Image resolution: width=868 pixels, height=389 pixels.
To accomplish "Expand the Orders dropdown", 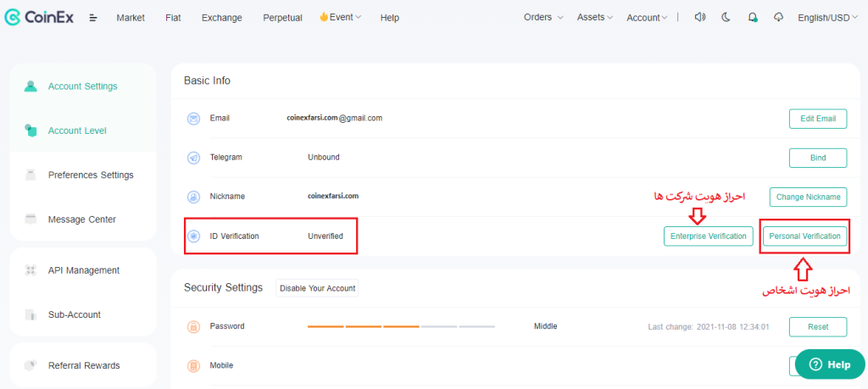I will (543, 17).
